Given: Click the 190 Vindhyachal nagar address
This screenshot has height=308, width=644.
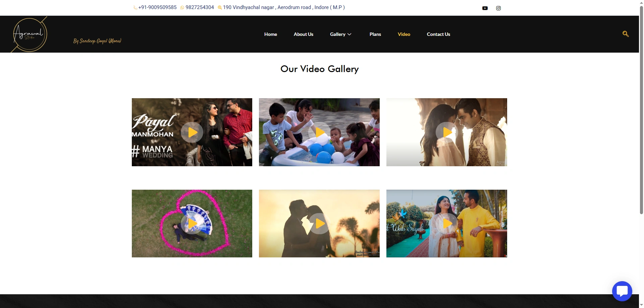Looking at the screenshot, I should coord(284,7).
